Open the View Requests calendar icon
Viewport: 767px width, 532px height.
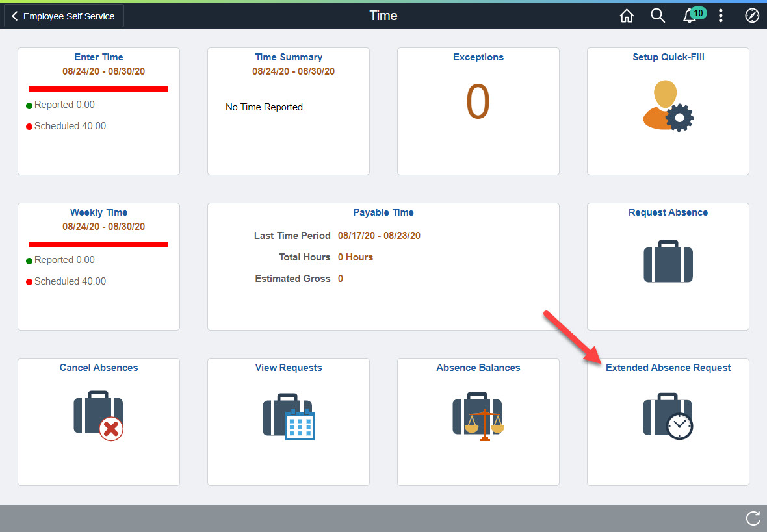tap(289, 416)
